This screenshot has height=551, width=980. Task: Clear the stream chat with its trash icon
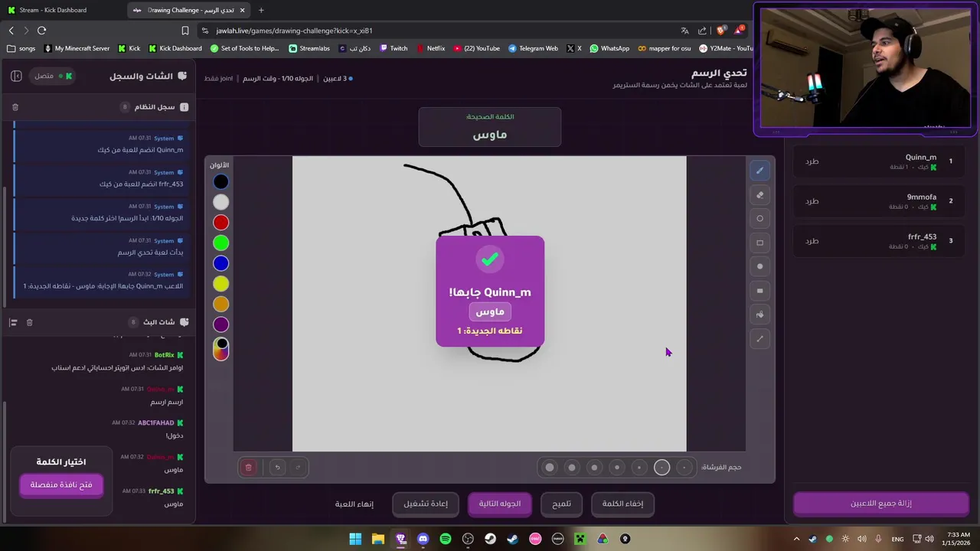29,322
